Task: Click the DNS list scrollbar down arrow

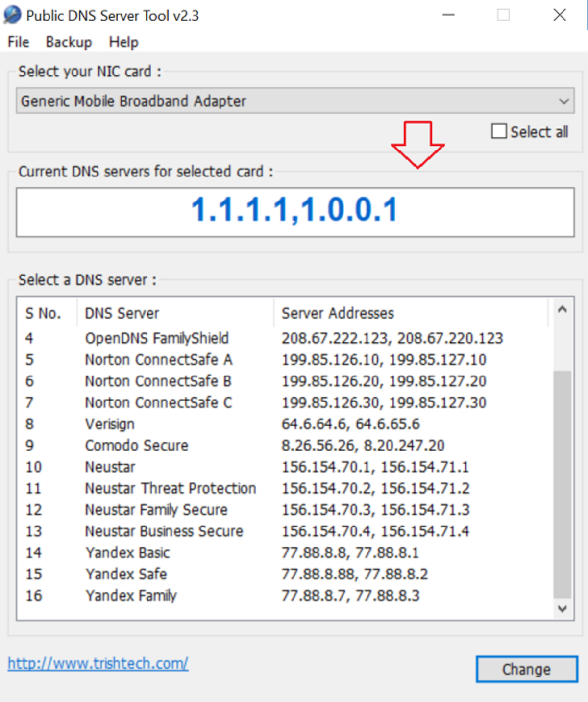Action: [562, 609]
